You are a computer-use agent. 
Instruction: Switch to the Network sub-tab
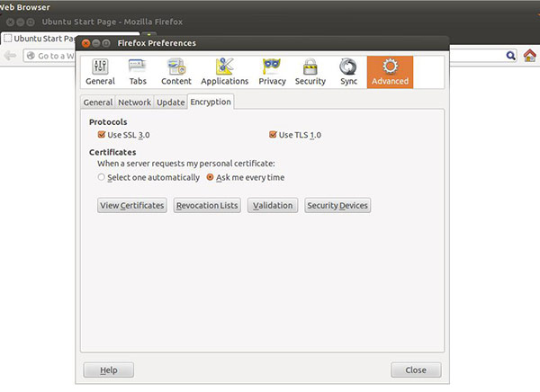tap(134, 102)
